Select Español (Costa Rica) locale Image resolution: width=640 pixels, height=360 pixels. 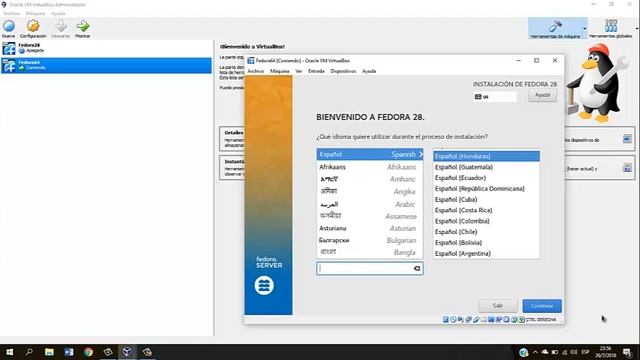(487, 210)
